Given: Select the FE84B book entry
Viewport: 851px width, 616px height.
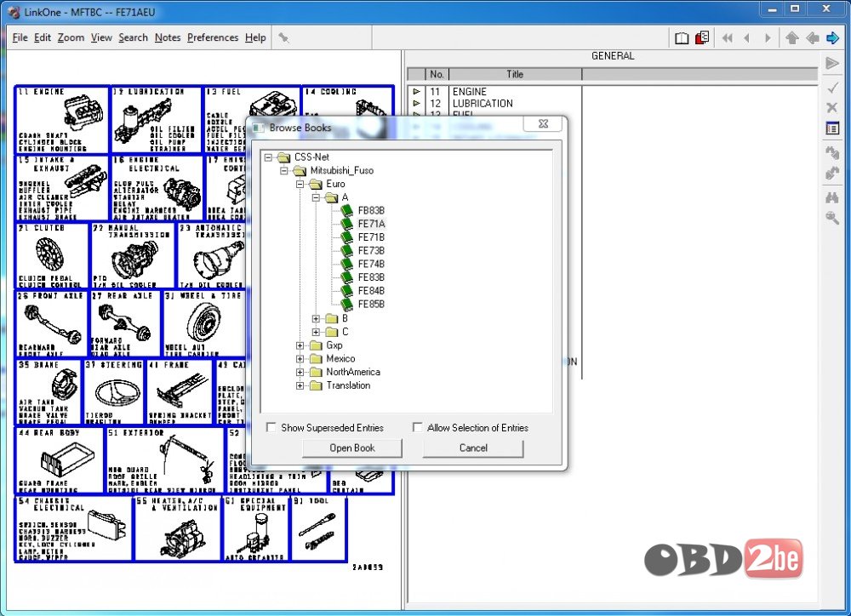Looking at the screenshot, I should coord(371,291).
